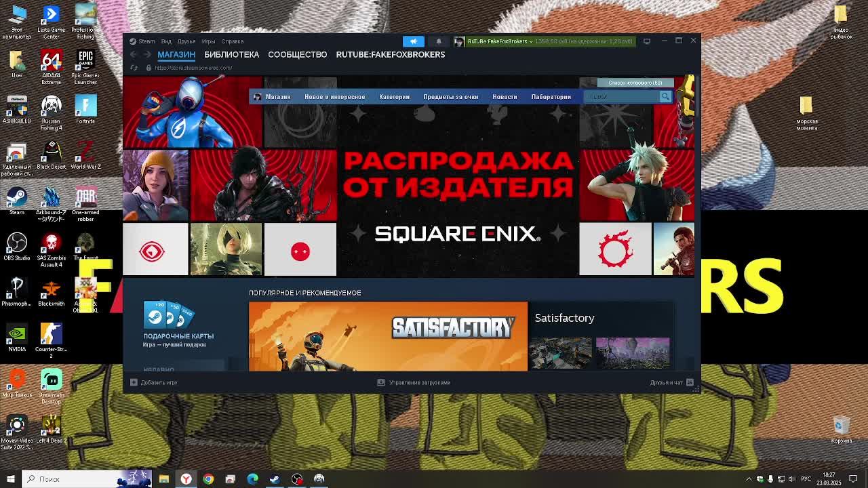Open the Вид menu

coord(166,41)
